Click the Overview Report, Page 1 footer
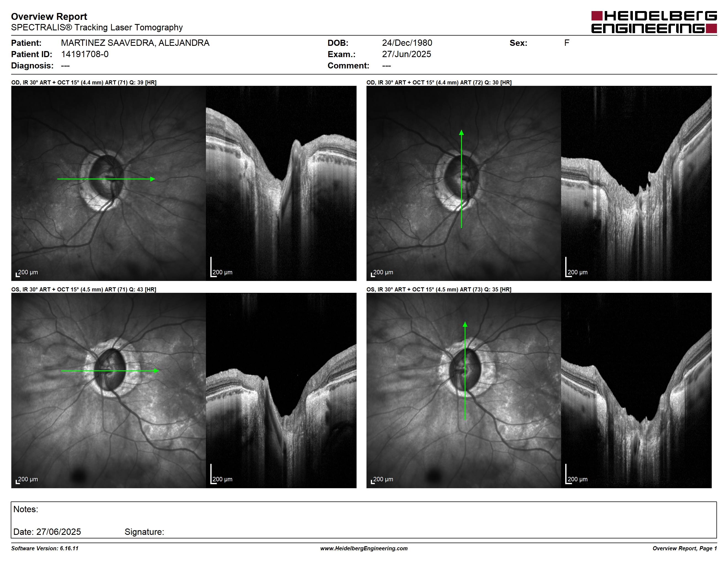Image resolution: width=728 pixels, height=563 pixels. (685, 548)
